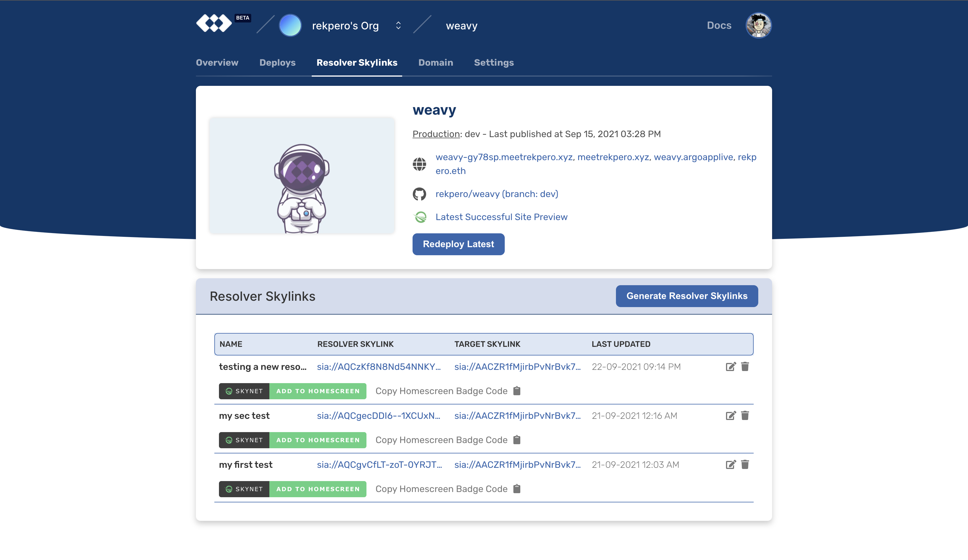Edit the 'my sec test' resolver
This screenshot has height=560, width=968.
[731, 416]
